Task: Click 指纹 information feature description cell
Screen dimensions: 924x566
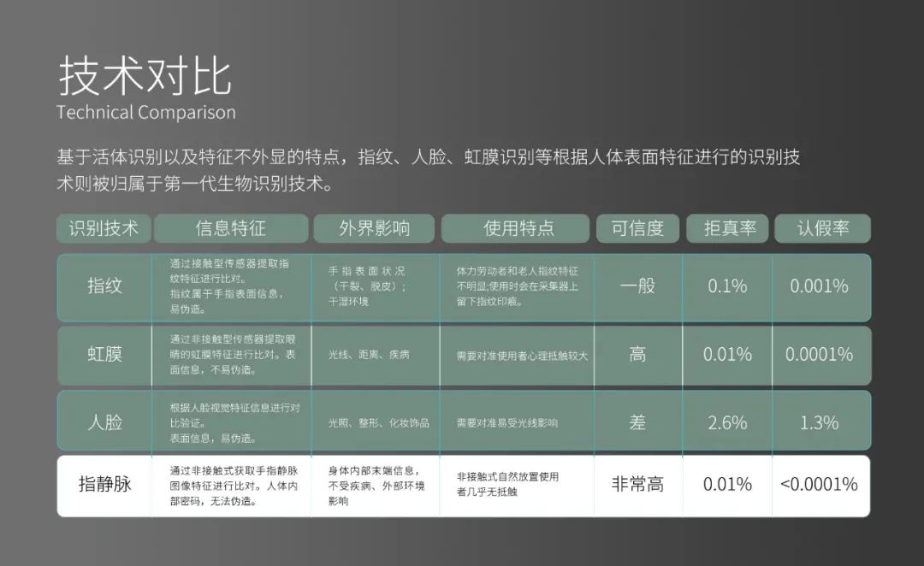Action: point(230,286)
